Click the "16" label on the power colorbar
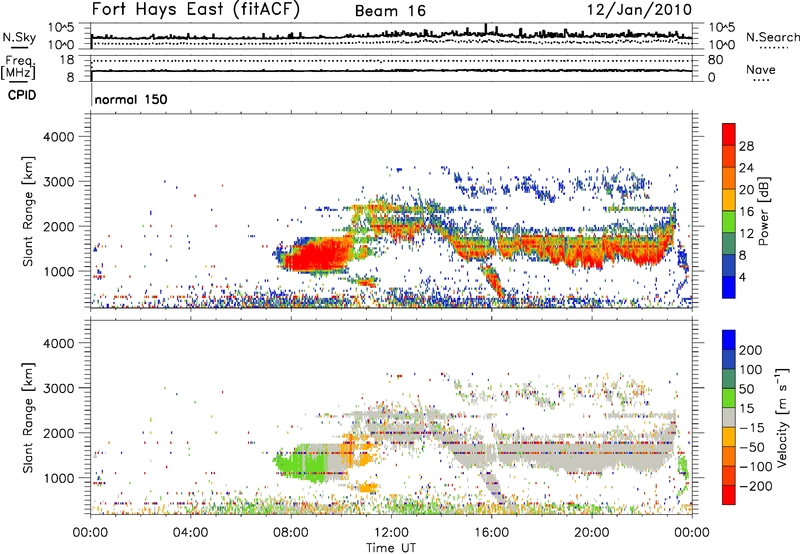800x554 pixels. tap(746, 212)
